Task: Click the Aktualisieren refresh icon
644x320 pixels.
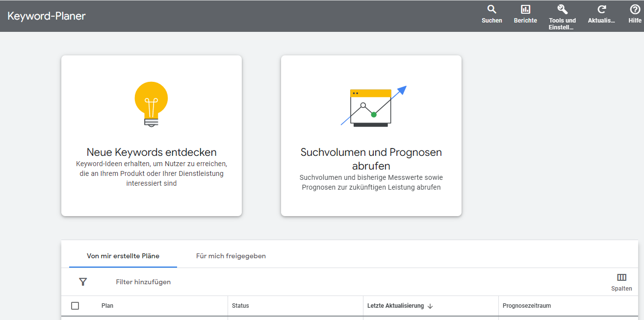Action: pos(601,9)
